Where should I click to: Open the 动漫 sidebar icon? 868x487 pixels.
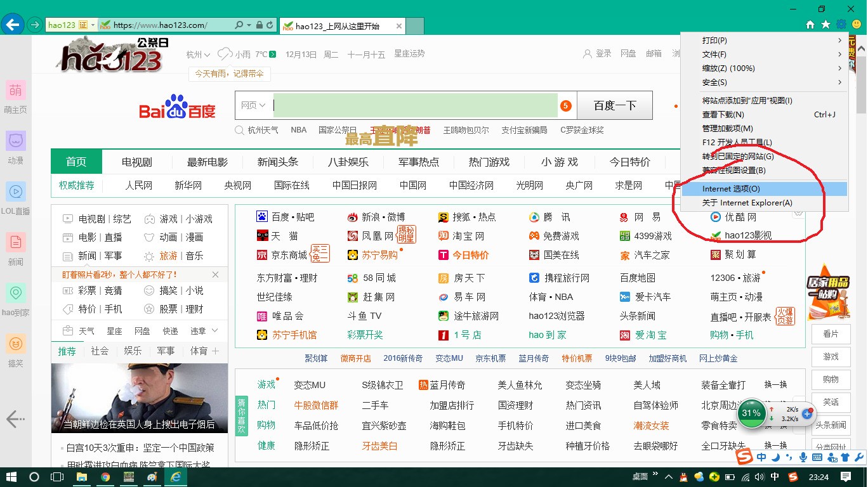click(15, 140)
